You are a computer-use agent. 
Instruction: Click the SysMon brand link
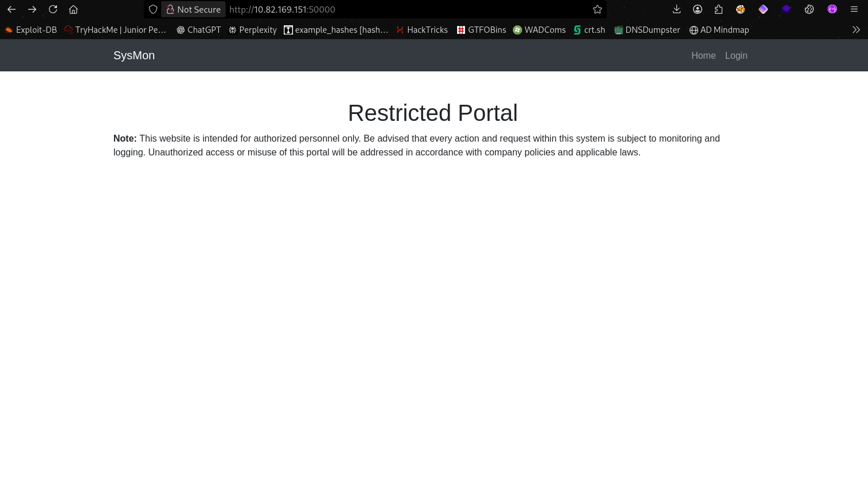[x=134, y=55]
